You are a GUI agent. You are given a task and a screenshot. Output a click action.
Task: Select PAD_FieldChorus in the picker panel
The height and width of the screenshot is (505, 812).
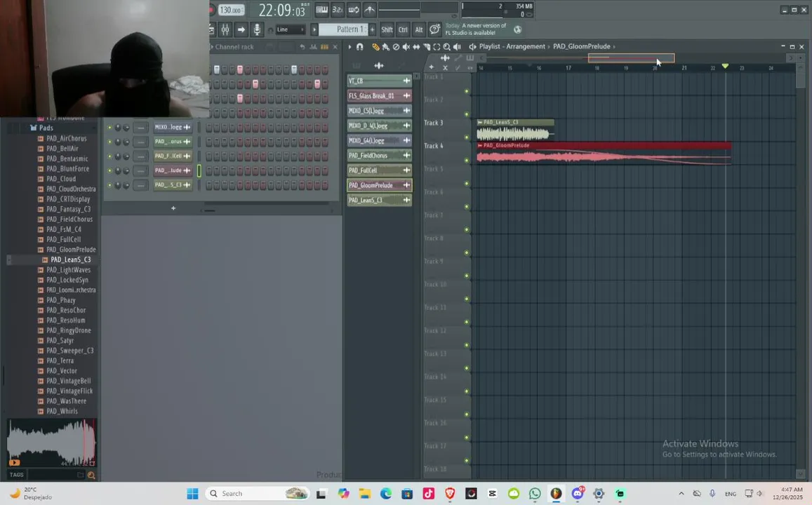[380, 155]
